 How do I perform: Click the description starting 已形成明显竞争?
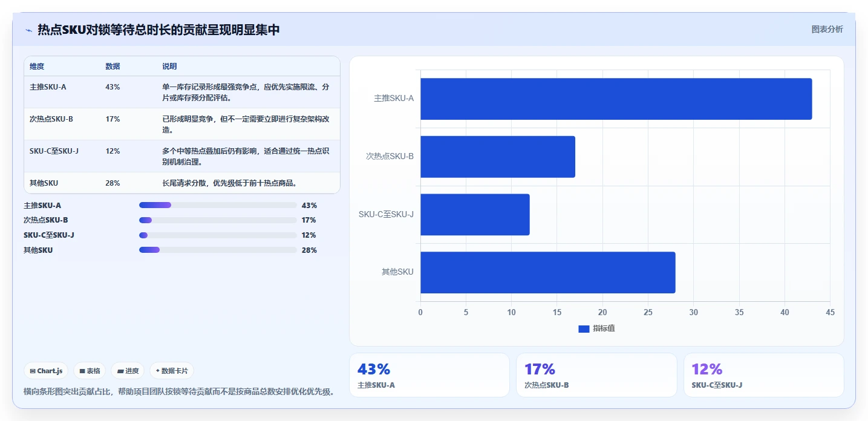pyautogui.click(x=246, y=124)
